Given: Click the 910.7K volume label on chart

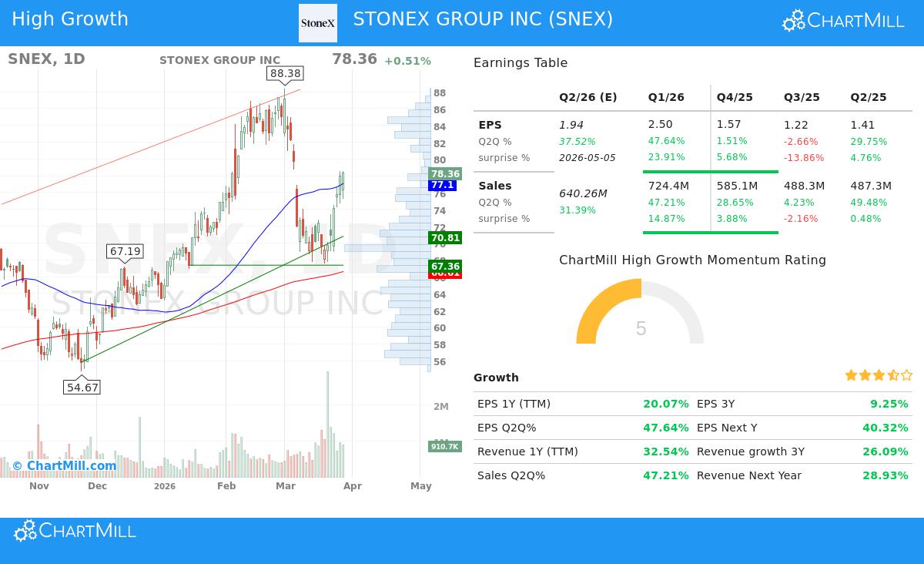Looking at the screenshot, I should point(444,446).
